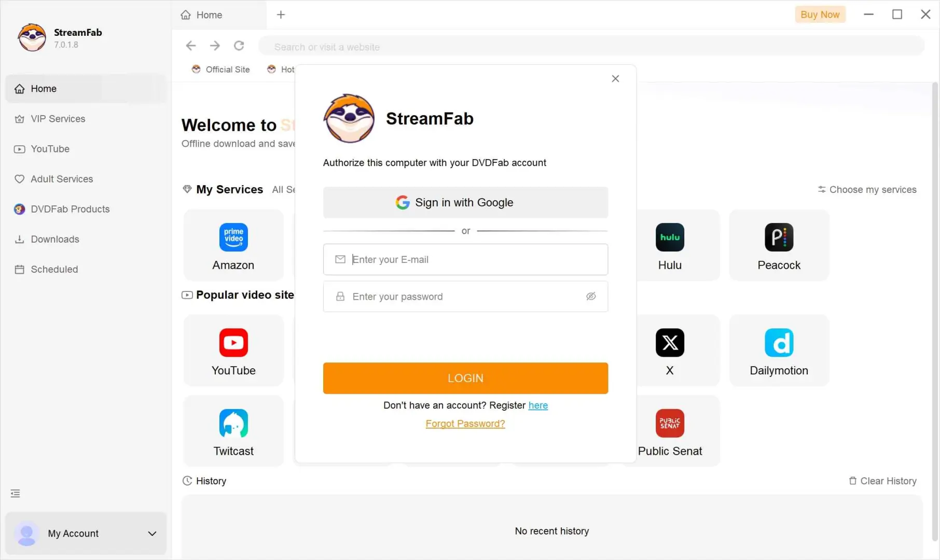Open the Twitcast site tile
This screenshot has width=940, height=560.
point(233,431)
